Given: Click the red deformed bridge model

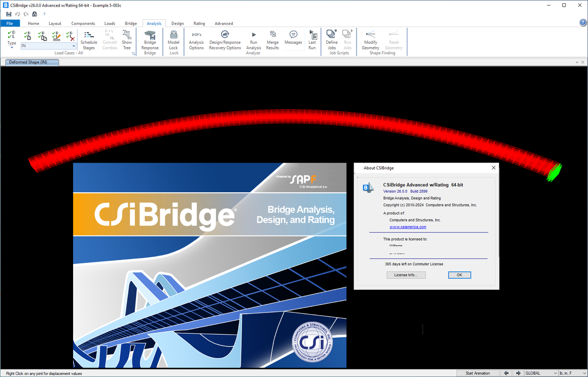Looking at the screenshot, I should point(292,117).
